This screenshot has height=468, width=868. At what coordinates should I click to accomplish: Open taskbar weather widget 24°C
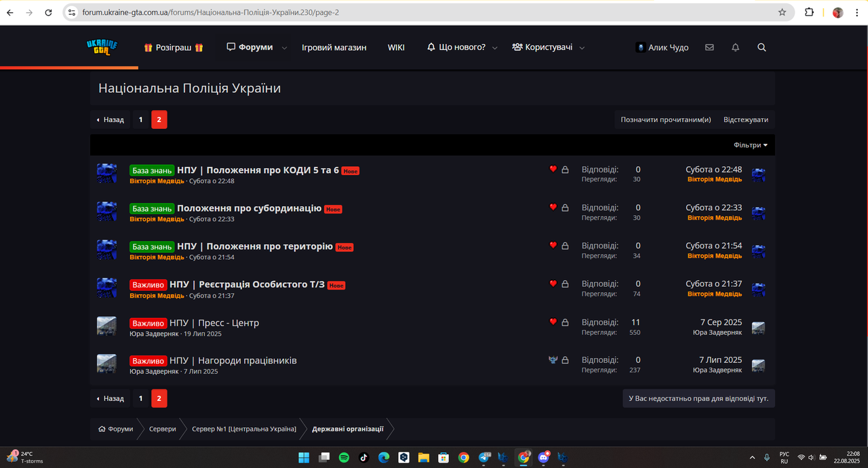point(25,457)
